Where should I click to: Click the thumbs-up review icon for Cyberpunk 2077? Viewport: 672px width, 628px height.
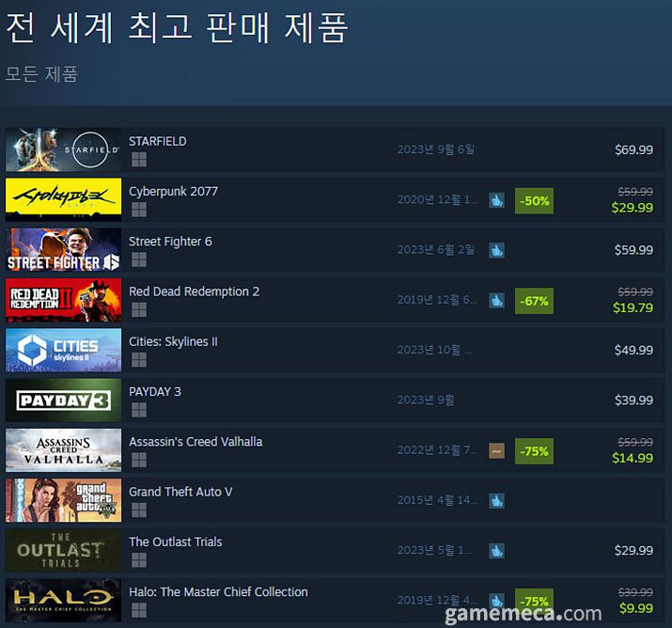point(496,200)
